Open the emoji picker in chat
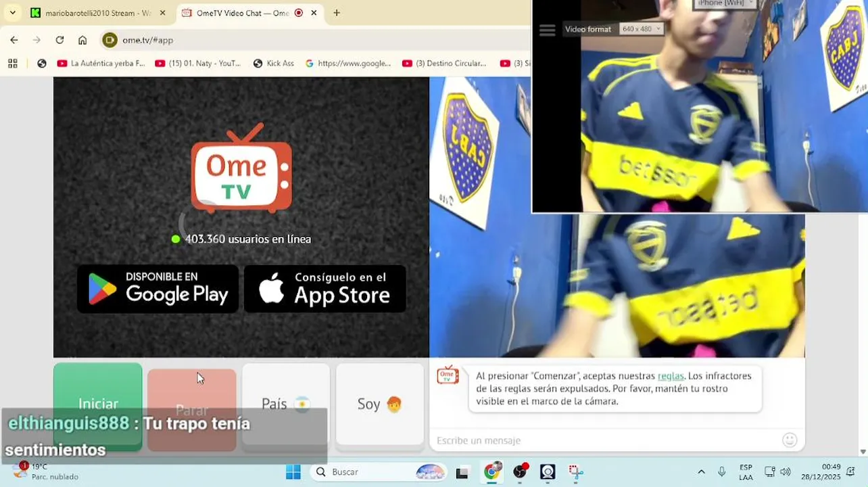Screen dimensions: 868x487 [x=790, y=440]
